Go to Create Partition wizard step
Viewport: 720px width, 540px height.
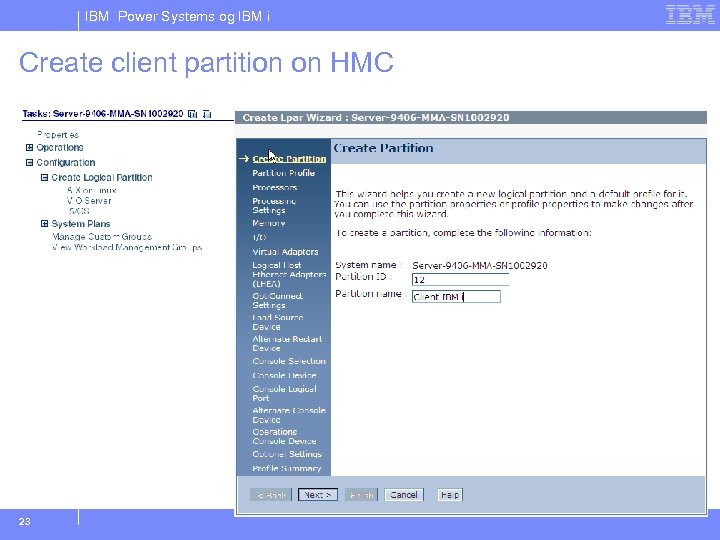[289, 159]
